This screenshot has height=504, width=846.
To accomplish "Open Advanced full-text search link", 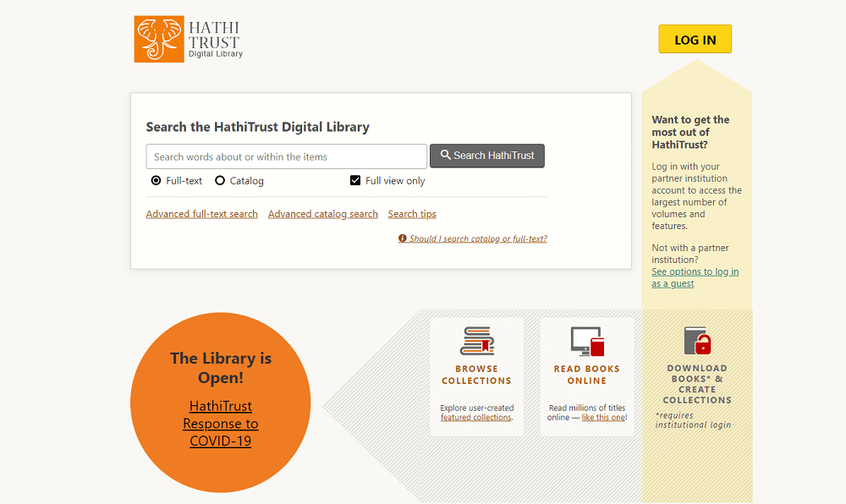I will pyautogui.click(x=202, y=214).
